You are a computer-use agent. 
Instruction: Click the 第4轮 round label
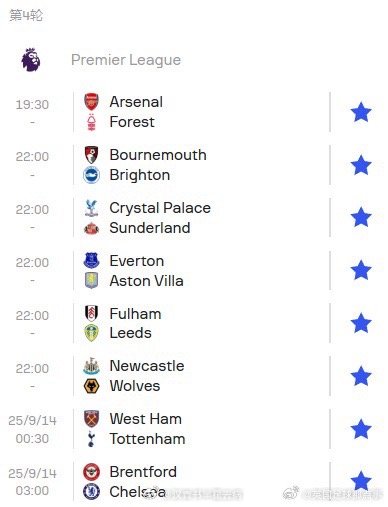click(x=26, y=15)
